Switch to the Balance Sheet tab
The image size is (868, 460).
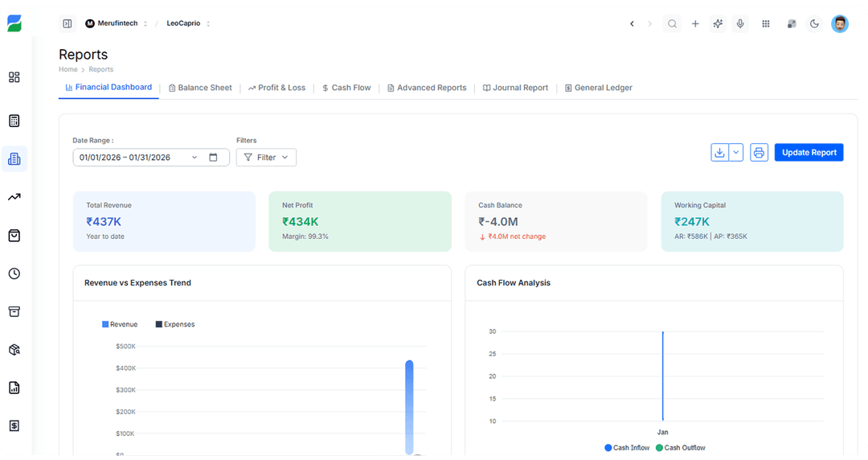tap(199, 88)
